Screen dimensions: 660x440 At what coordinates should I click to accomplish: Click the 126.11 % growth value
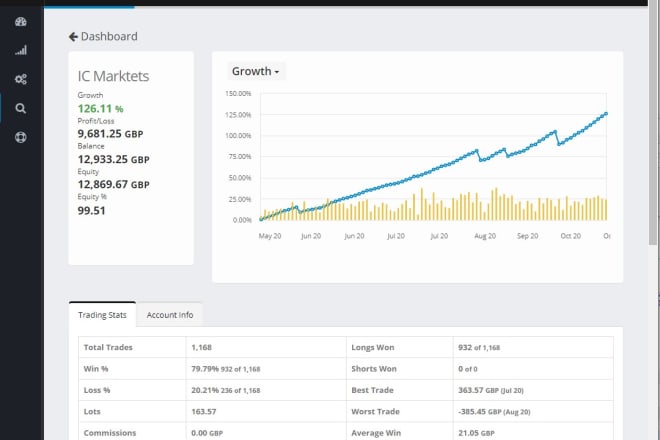coord(101,109)
